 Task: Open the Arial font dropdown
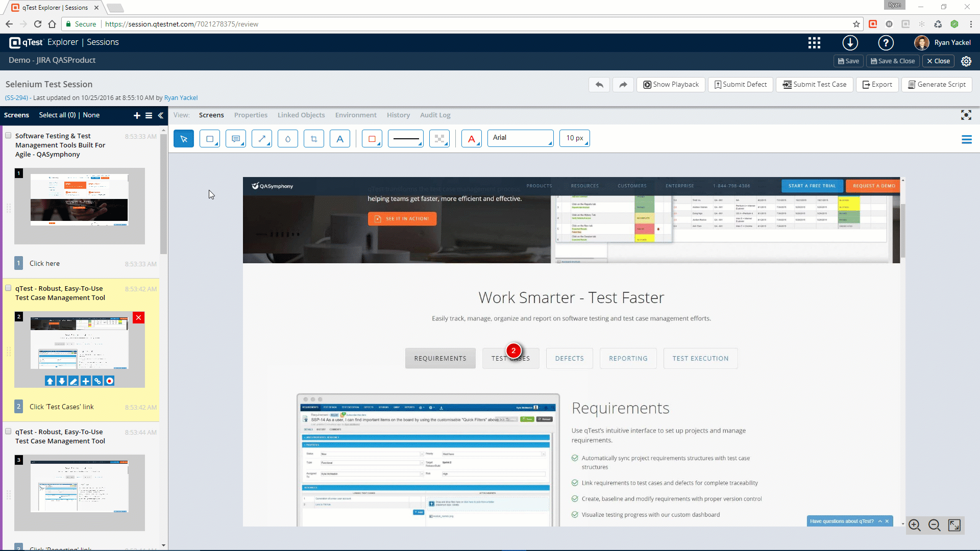[x=520, y=138]
